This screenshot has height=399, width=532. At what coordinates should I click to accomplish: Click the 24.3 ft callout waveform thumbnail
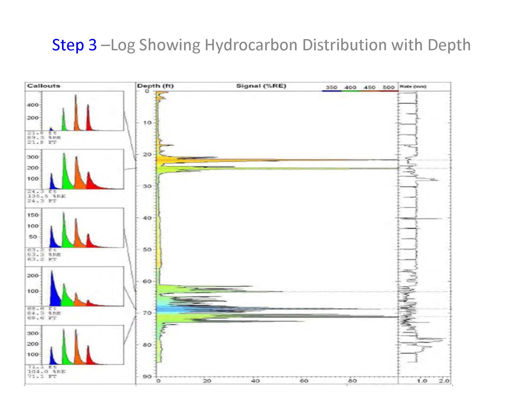82,169
